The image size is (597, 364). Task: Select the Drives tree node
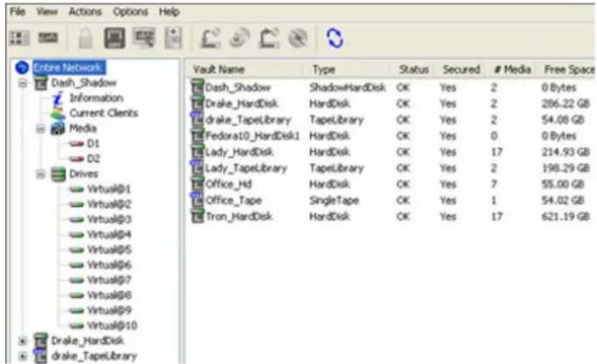tap(83, 174)
